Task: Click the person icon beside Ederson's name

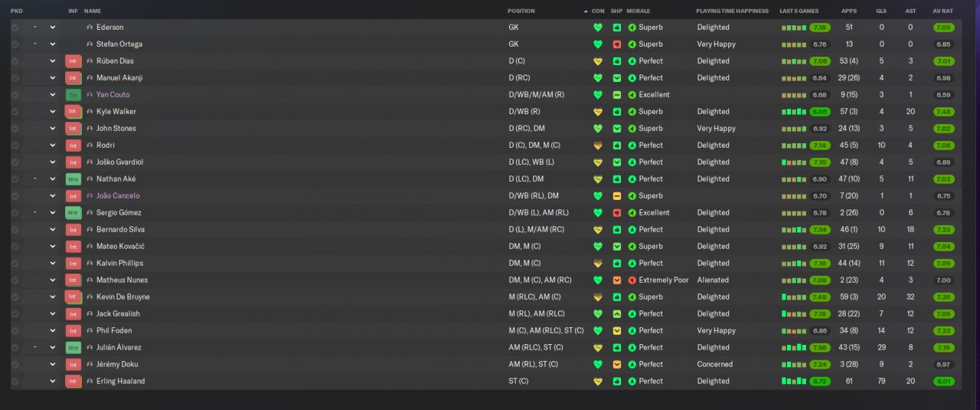Action: click(x=90, y=28)
